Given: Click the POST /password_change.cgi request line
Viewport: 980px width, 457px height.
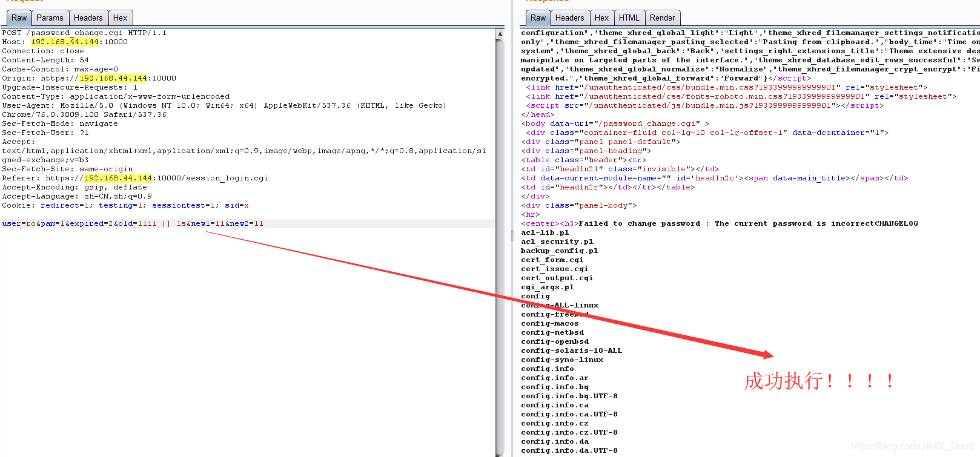Looking at the screenshot, I should 84,33.
